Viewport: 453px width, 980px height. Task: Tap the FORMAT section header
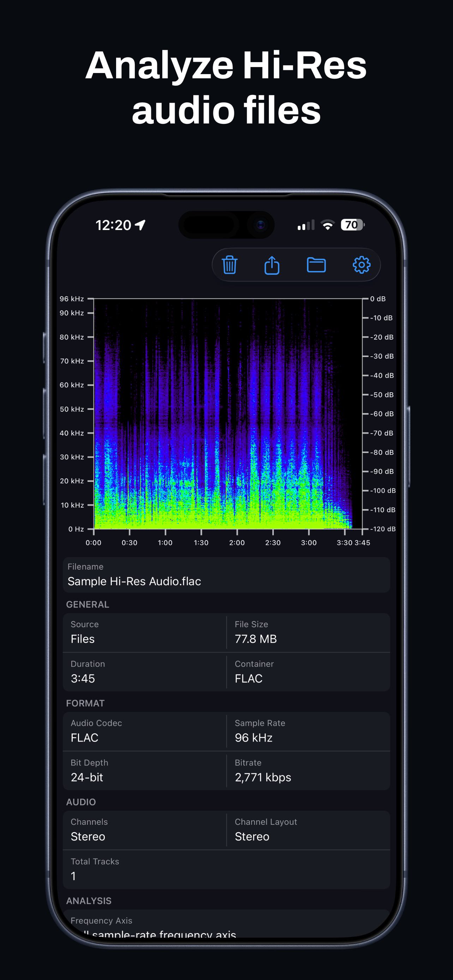click(x=85, y=703)
